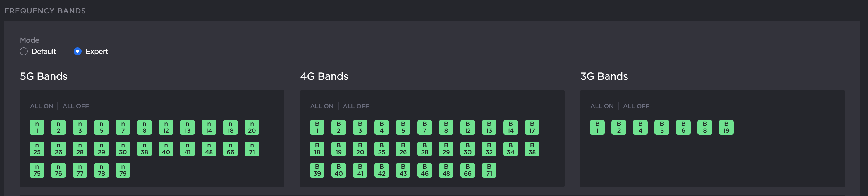
Task: Enable all 4G Bands with ALL ON
Action: pyautogui.click(x=321, y=106)
